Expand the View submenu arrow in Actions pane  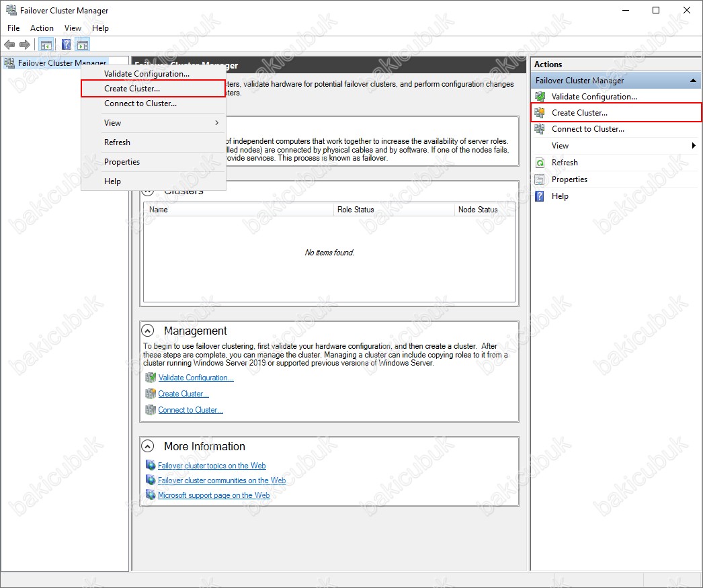point(694,145)
